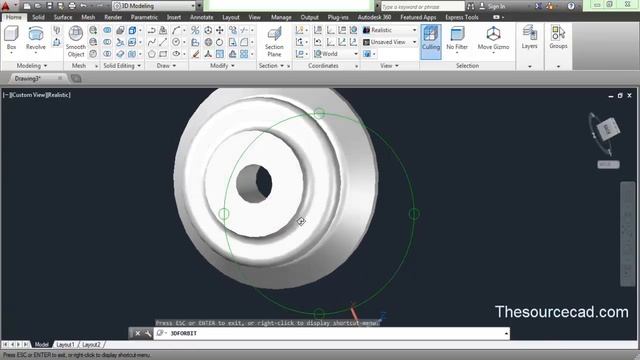The image size is (640, 360).
Task: Switch to the Layout2 tab
Action: [x=91, y=344]
